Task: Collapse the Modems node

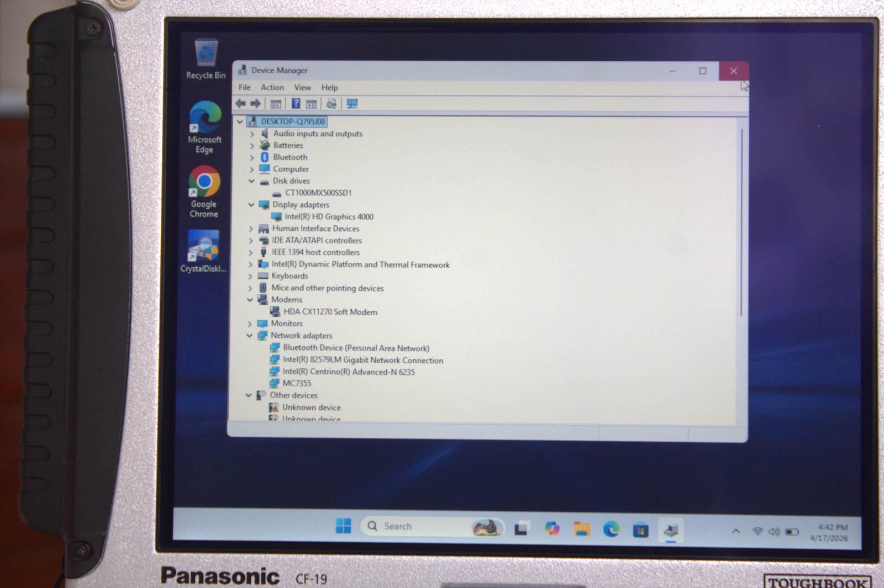Action: pyautogui.click(x=250, y=300)
